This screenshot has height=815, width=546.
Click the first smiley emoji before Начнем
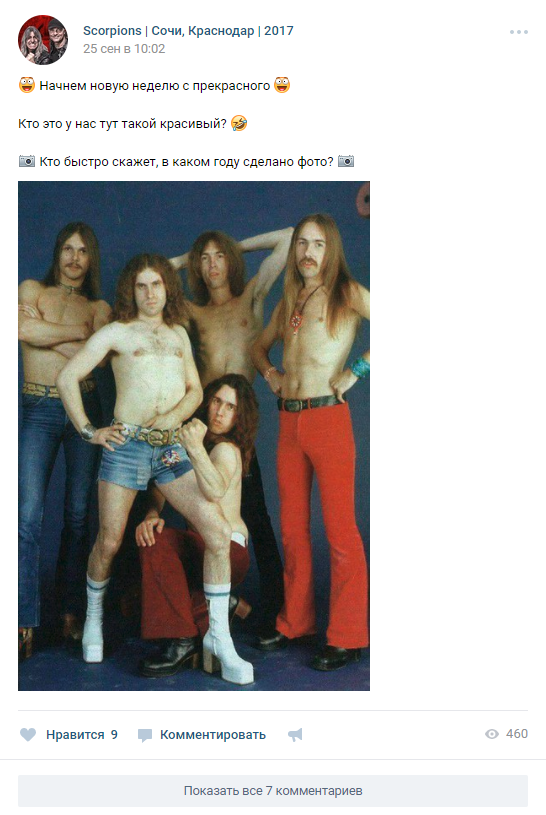[x=27, y=85]
